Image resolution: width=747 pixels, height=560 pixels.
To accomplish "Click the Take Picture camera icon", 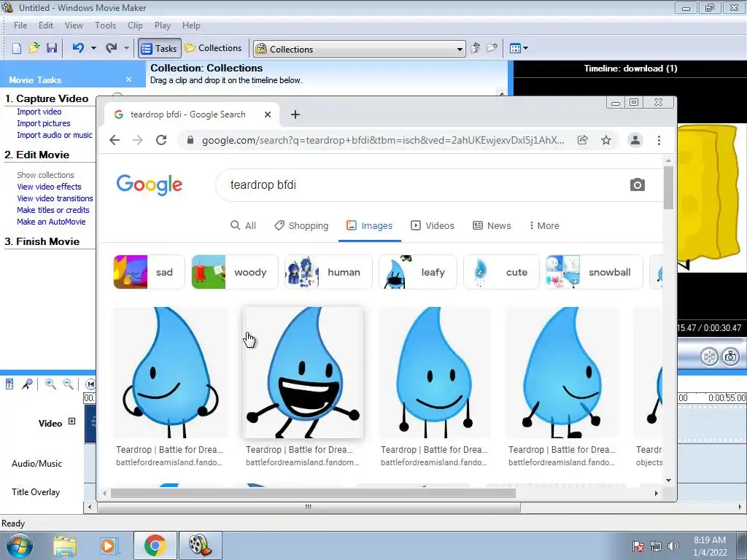I will (x=731, y=357).
